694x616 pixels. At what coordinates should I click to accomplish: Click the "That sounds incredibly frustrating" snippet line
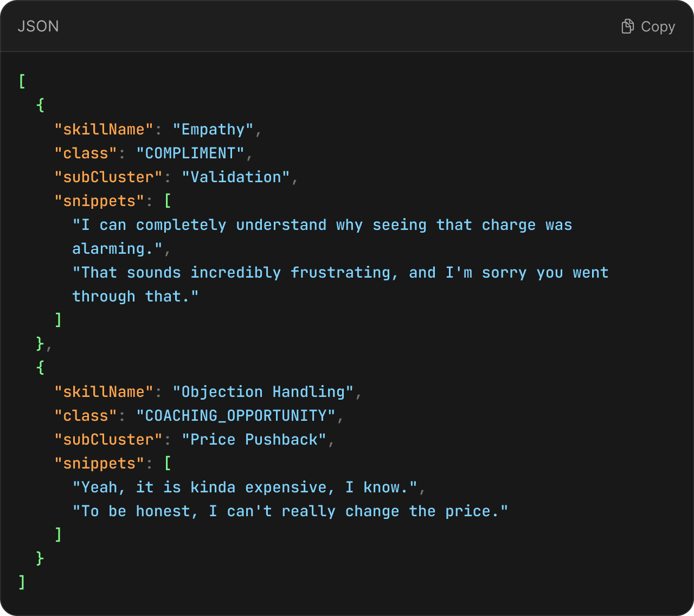pos(340,273)
